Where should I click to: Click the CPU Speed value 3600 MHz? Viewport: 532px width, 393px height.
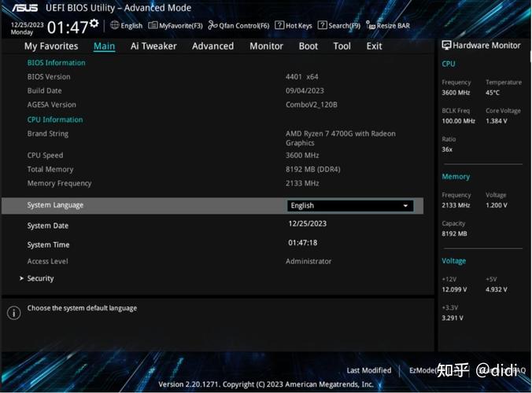(302, 155)
